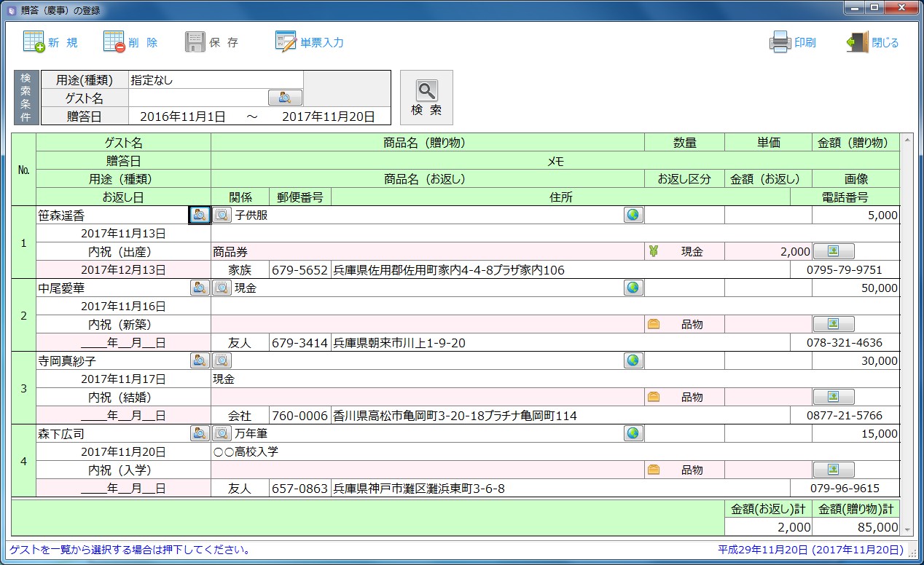Select the 用途(種類) field showing 指定なし

click(215, 80)
